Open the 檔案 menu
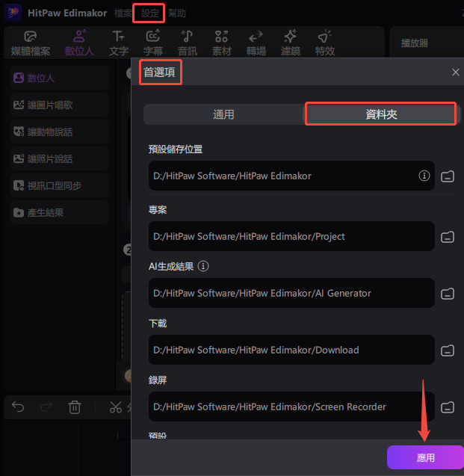Viewport: 464px width, 476px height. coord(123,13)
